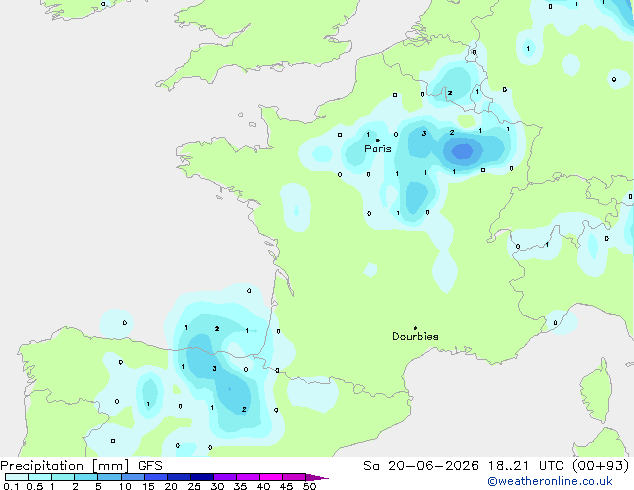Screen dimensions: 634x490
Task: Click the 25 legend tick label
Action: (x=194, y=486)
